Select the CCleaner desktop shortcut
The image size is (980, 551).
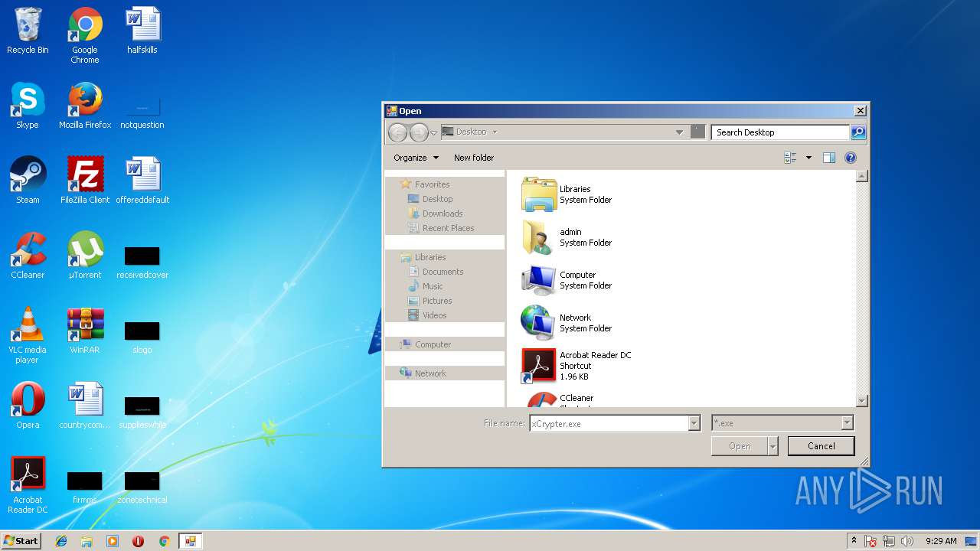click(28, 256)
